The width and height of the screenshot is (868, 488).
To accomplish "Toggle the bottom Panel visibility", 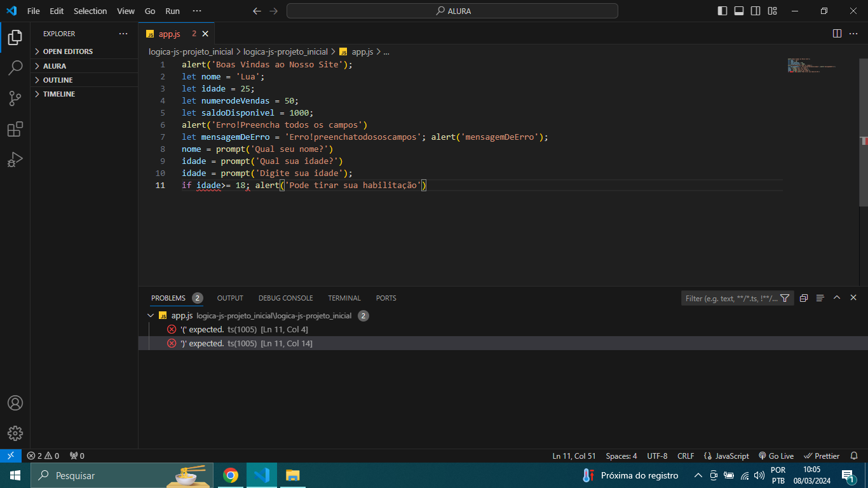I will (739, 11).
